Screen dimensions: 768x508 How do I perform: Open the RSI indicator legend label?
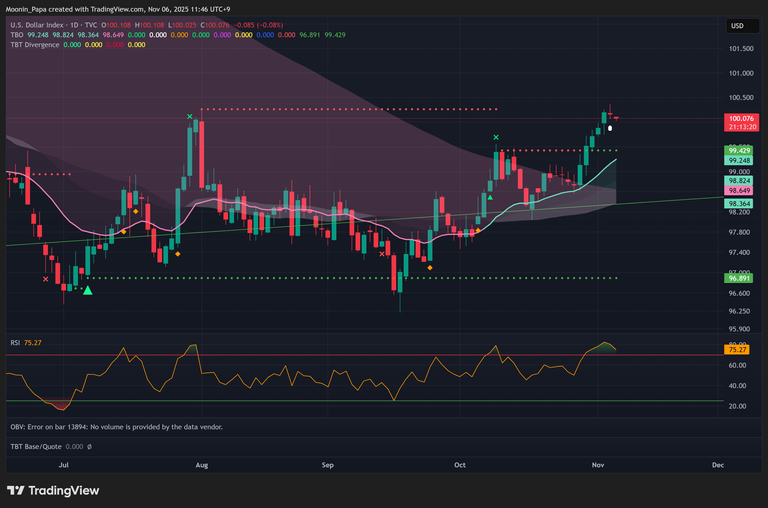[x=16, y=343]
